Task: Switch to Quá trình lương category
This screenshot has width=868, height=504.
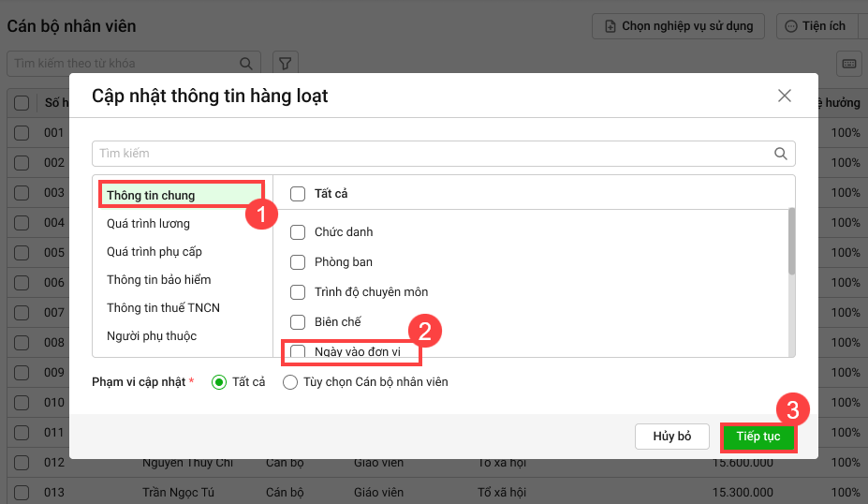Action: point(148,224)
